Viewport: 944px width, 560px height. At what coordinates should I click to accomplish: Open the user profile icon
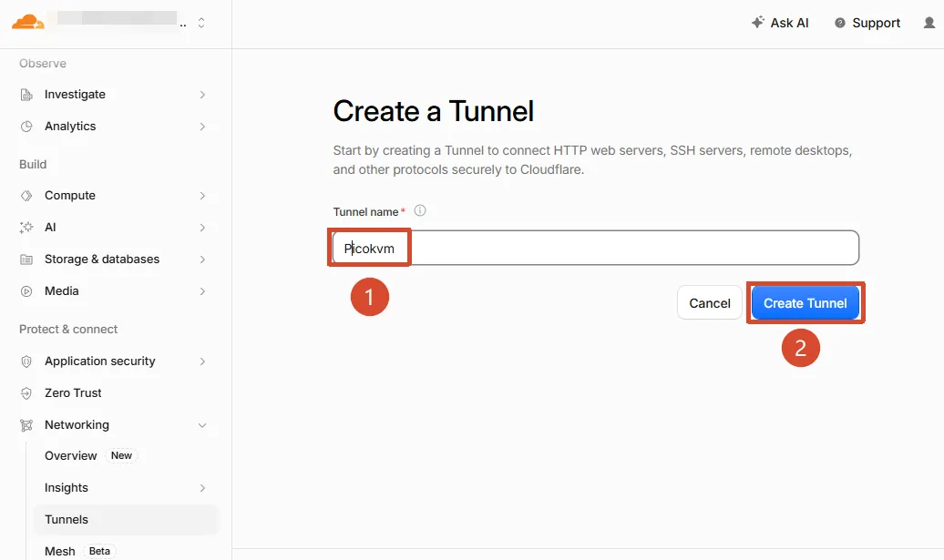click(929, 23)
